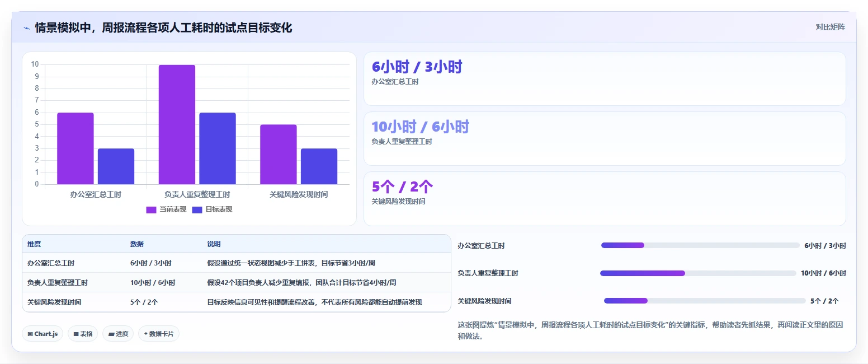
Task: Click the 关键风险发现时间 chart axis label
Action: pyautogui.click(x=299, y=194)
